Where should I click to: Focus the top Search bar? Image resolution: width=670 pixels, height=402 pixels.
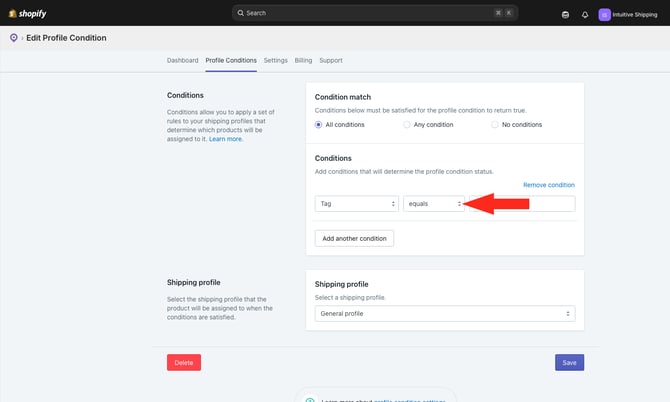(375, 13)
